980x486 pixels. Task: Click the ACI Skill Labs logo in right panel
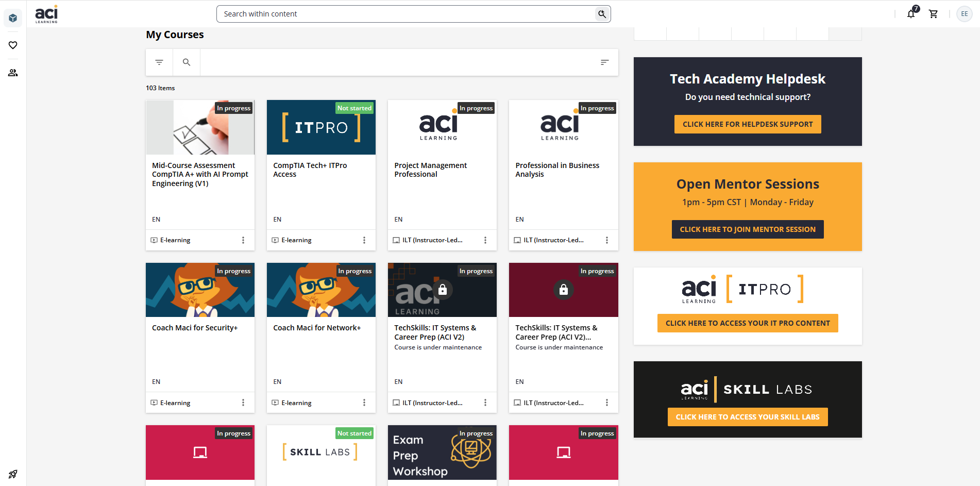coord(747,389)
